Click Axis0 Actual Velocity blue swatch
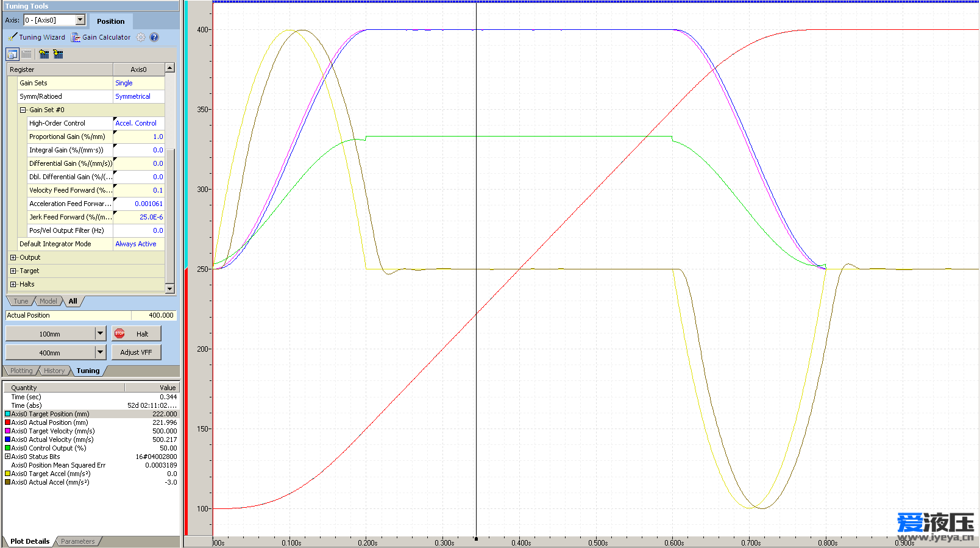This screenshot has height=548, width=980. coord(7,439)
